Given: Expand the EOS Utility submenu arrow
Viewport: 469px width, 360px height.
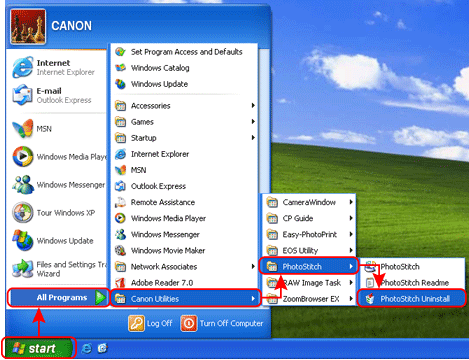Looking at the screenshot, I should pos(351,250).
